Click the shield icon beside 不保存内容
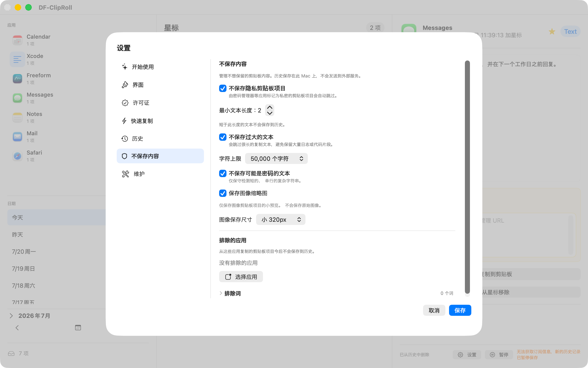This screenshot has height=368, width=588. pyautogui.click(x=124, y=156)
